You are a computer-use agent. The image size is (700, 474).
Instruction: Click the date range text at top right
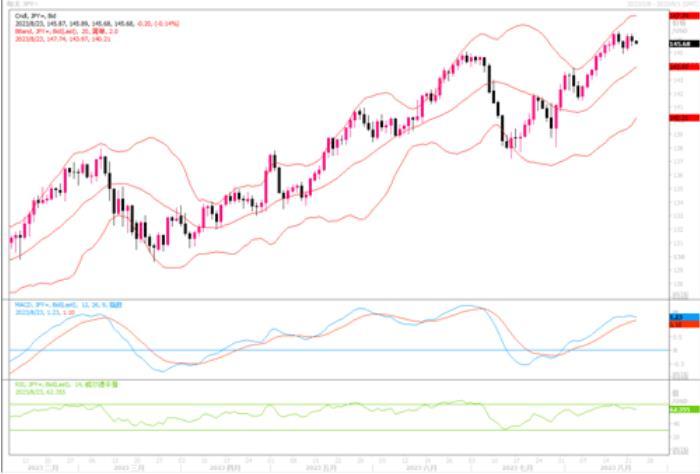655,4
